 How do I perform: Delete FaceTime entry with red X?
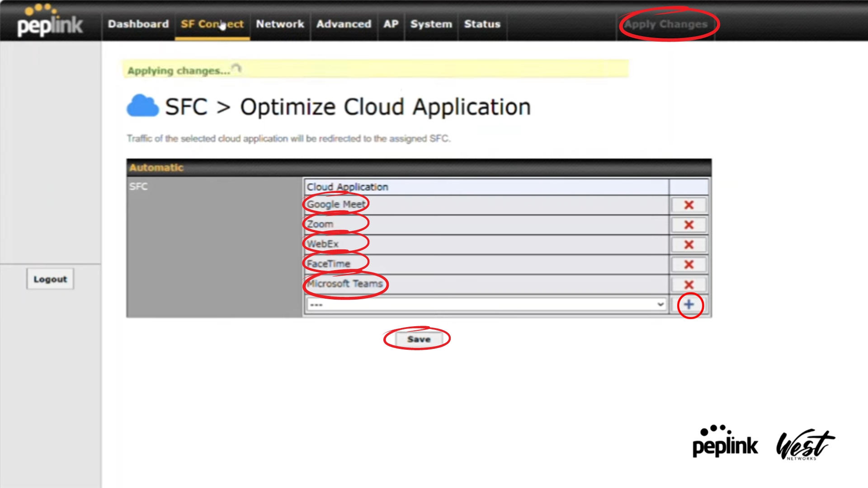point(689,264)
